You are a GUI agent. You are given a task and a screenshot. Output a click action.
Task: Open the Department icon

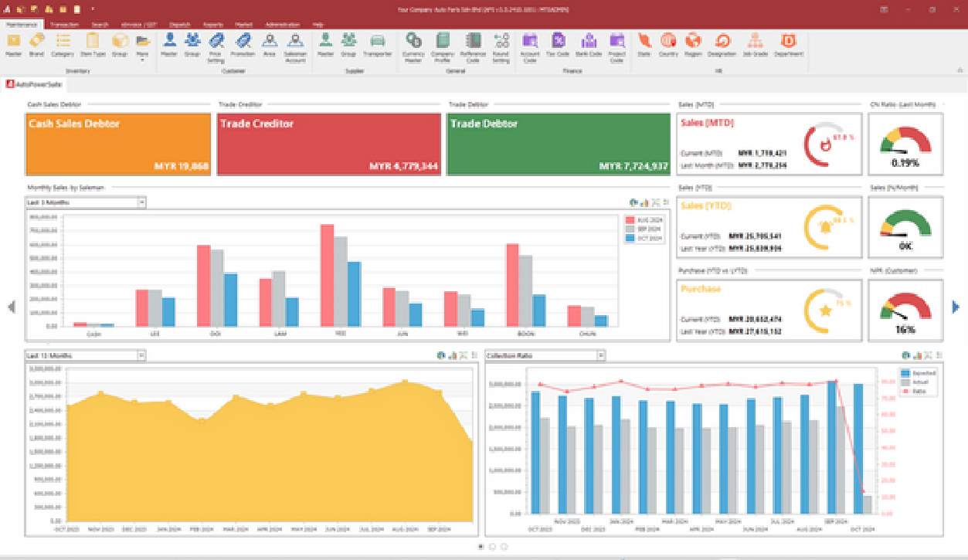point(789,43)
